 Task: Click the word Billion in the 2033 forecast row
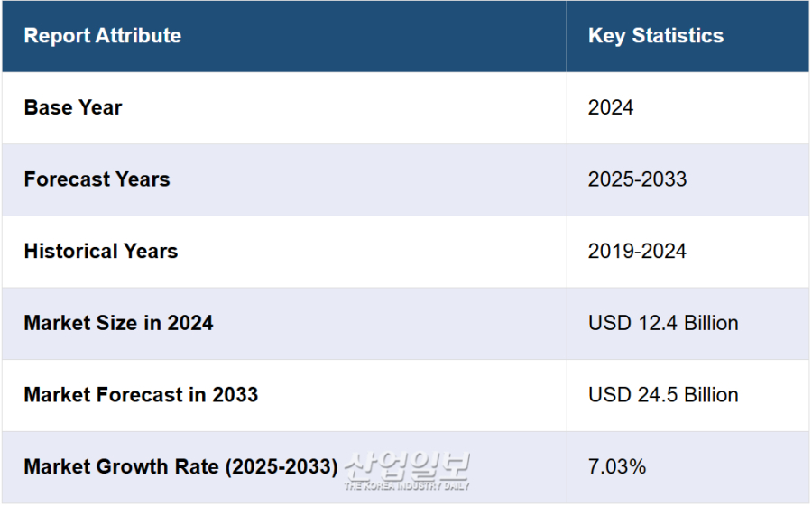pos(712,395)
